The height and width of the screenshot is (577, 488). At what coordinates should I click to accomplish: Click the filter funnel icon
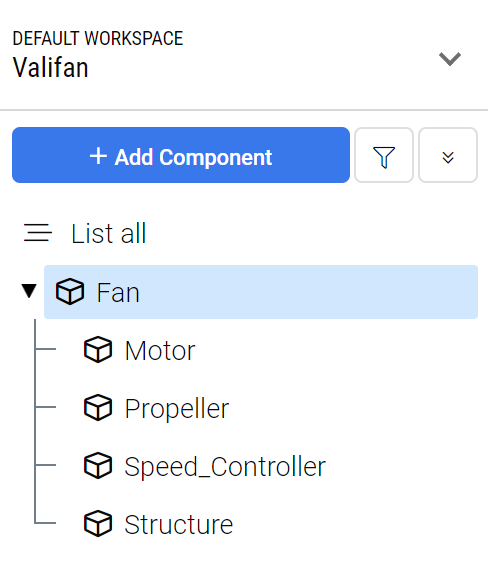[384, 156]
